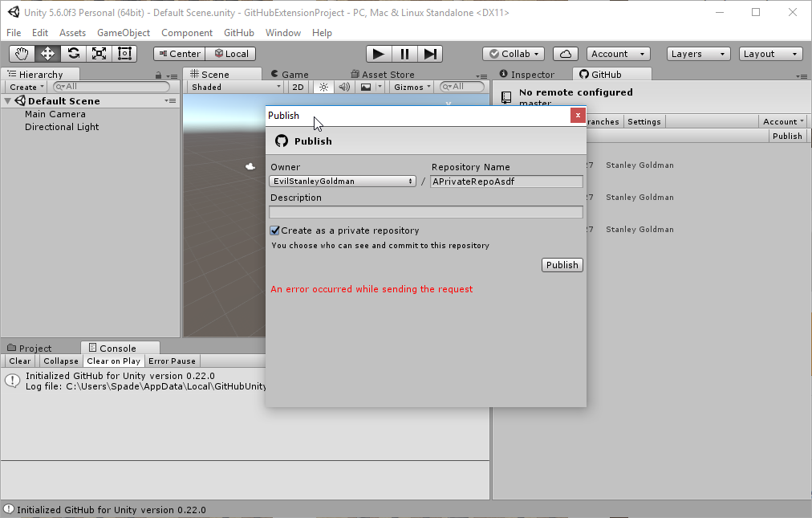Switch to the Scene tab
Image resolution: width=812 pixels, height=518 pixels.
(223, 74)
